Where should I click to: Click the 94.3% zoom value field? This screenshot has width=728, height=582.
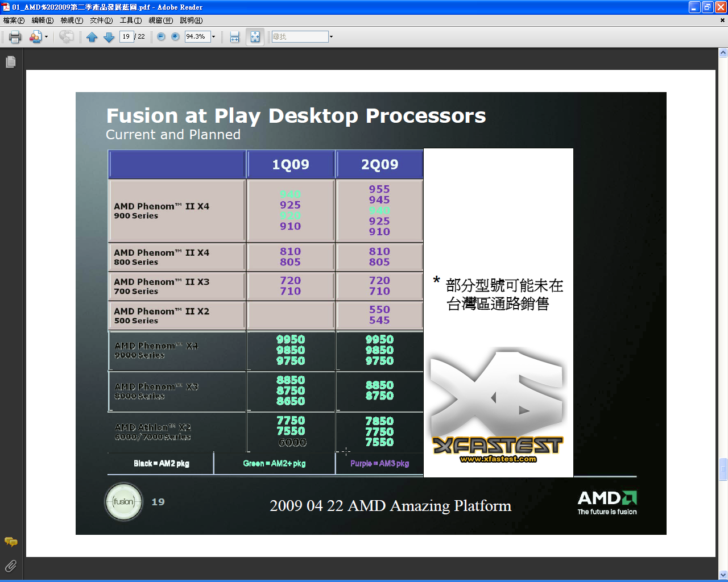pos(197,36)
